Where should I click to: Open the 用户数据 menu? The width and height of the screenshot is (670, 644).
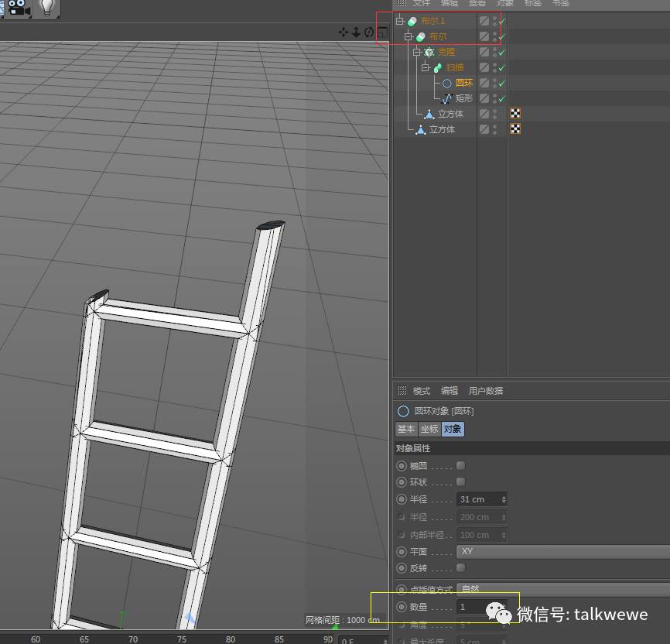[486, 391]
